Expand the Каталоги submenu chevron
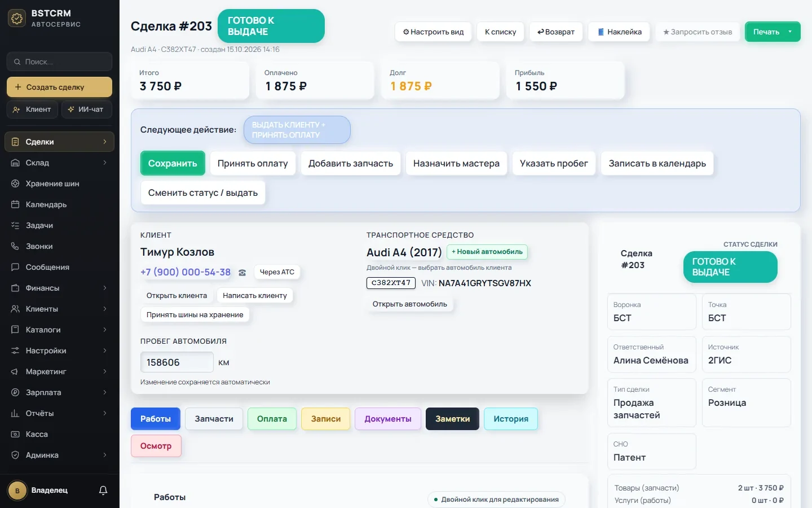Screen dimensions: 812x508 [105, 330]
